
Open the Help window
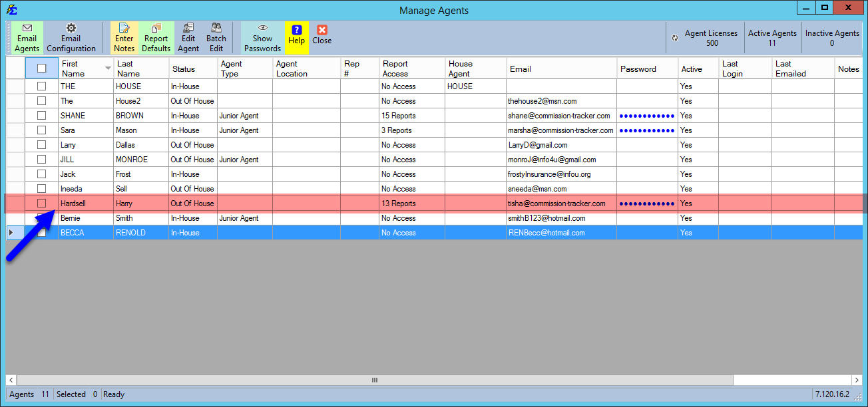point(296,37)
